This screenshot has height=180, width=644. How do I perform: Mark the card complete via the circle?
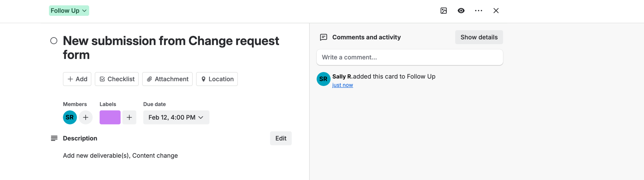[54, 41]
